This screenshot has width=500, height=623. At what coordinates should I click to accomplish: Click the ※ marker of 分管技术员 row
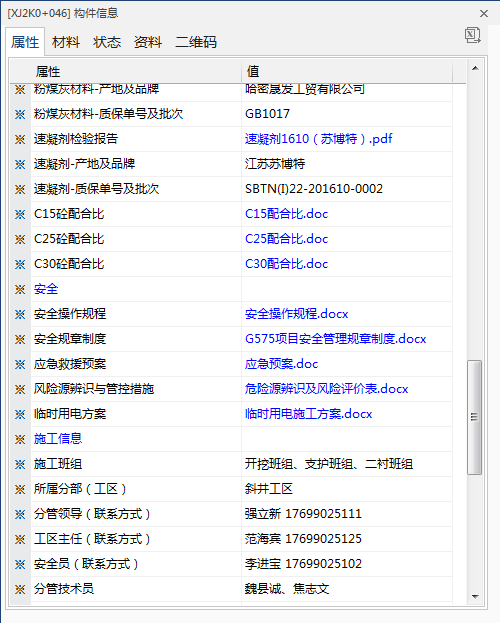pyautogui.click(x=20, y=590)
